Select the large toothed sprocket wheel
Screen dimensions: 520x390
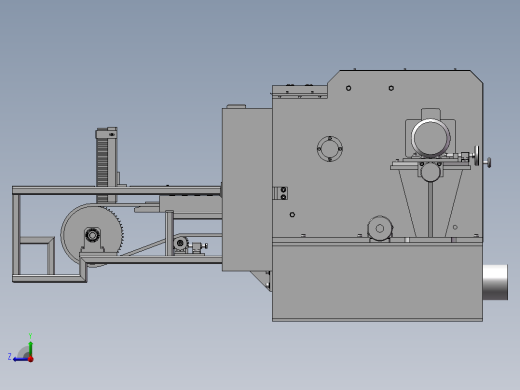pos(92,235)
